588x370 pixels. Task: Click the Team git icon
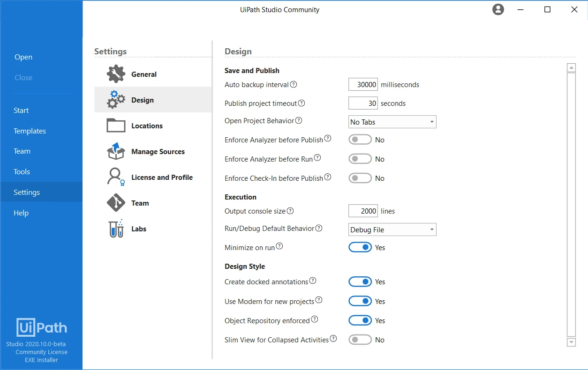(x=116, y=203)
